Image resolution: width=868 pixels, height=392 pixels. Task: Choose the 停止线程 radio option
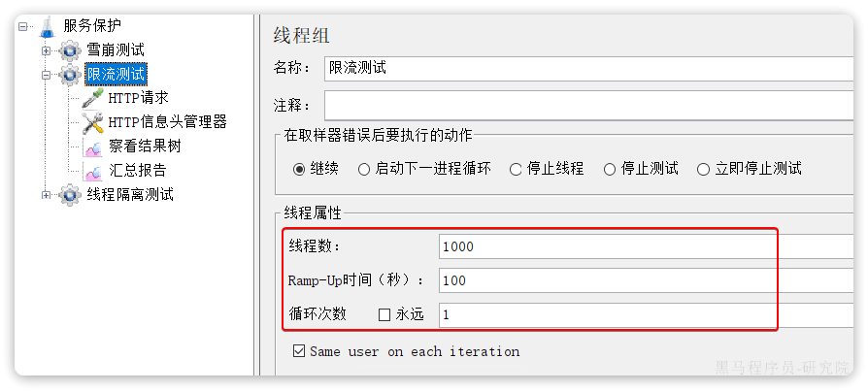[516, 169]
